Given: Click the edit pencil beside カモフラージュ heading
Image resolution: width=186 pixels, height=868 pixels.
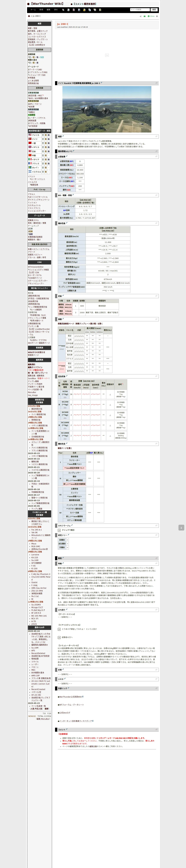Looking at the screenshot, I should (72, 525).
